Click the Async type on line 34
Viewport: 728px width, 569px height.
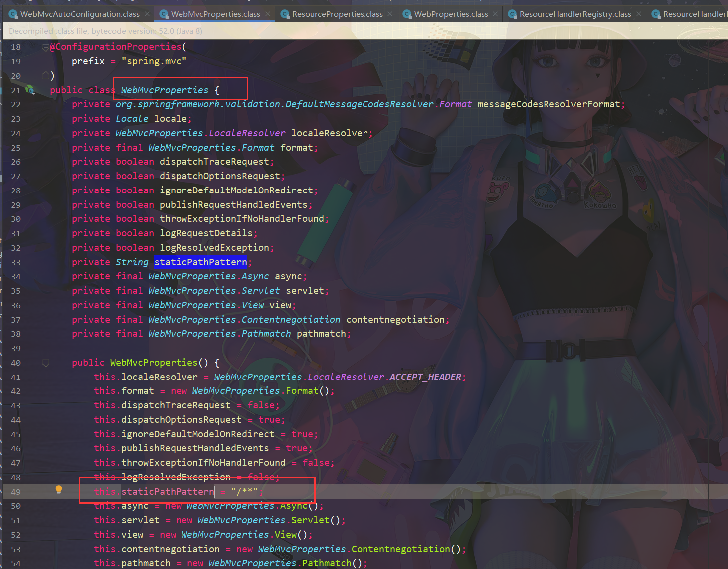[255, 276]
